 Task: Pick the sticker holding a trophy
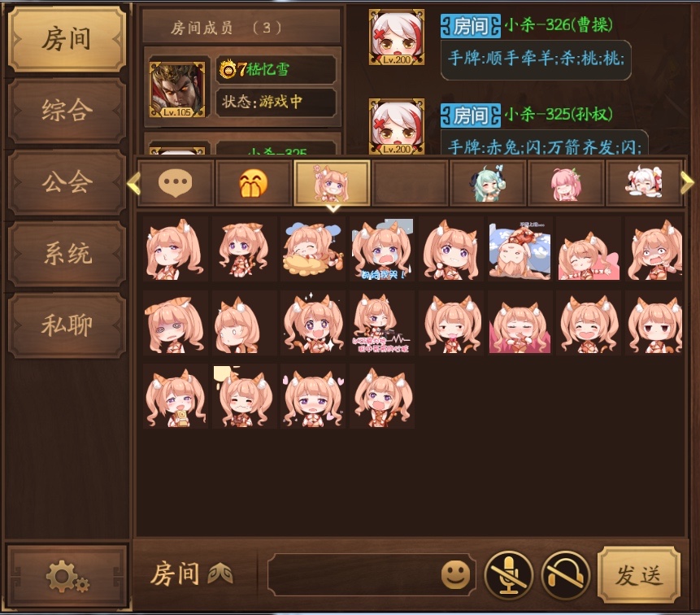(176, 396)
